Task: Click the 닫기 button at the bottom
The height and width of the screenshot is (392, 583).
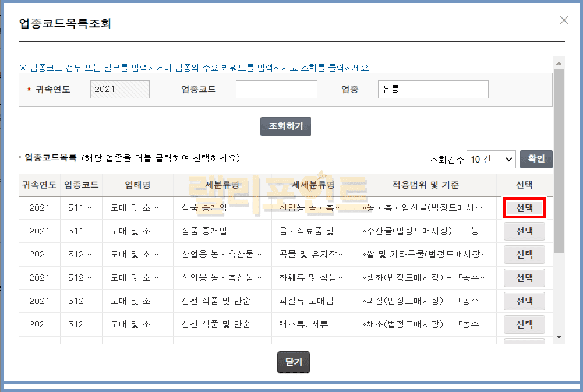Action: [x=294, y=362]
